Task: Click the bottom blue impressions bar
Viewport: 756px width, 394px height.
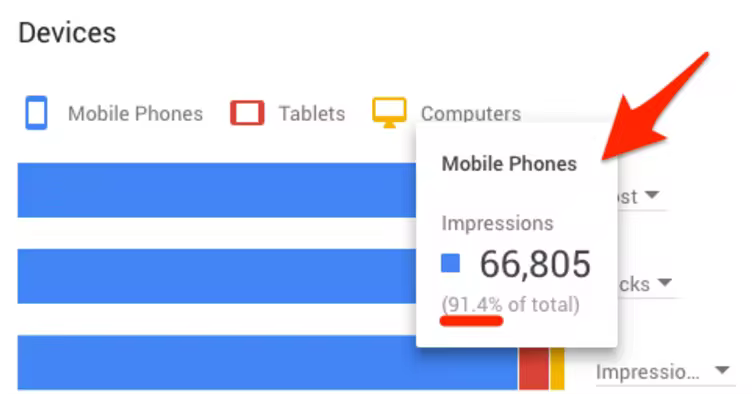Action: pyautogui.click(x=268, y=363)
